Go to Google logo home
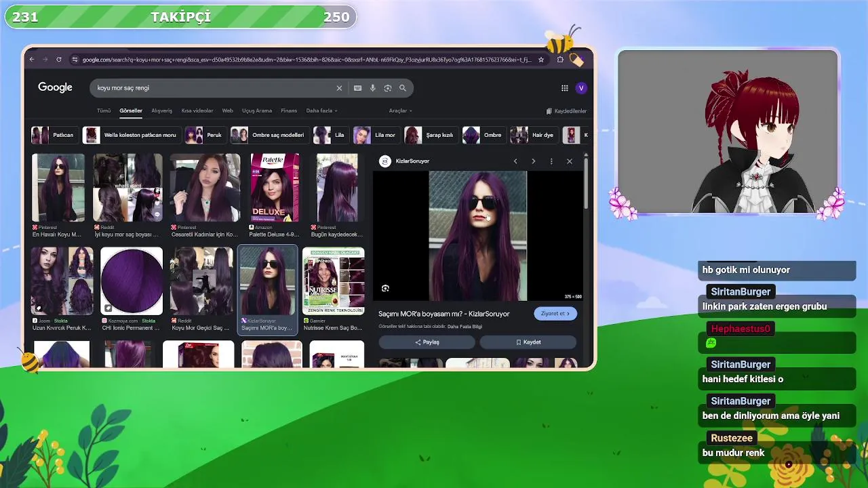The width and height of the screenshot is (868, 488). pyautogui.click(x=55, y=87)
